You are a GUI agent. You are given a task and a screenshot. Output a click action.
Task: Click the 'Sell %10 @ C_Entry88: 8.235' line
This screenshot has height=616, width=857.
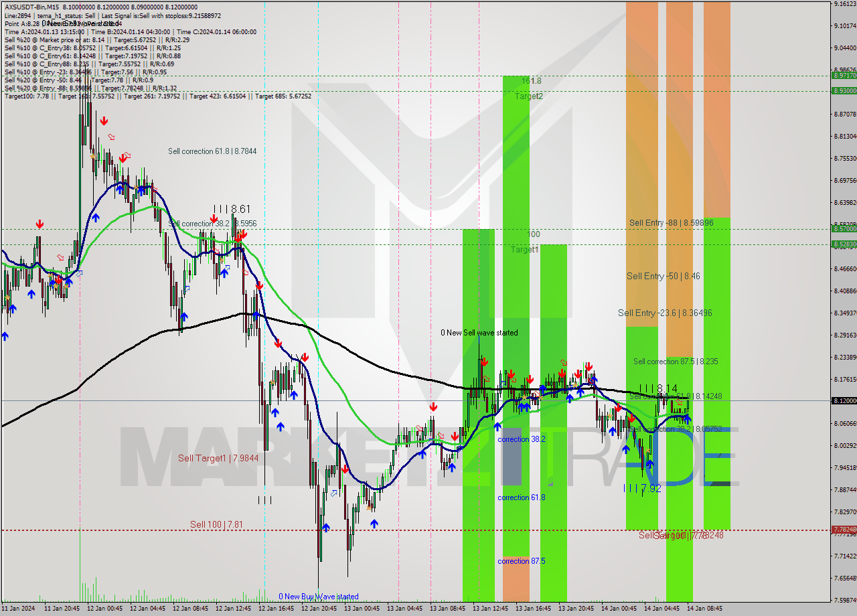[89, 64]
